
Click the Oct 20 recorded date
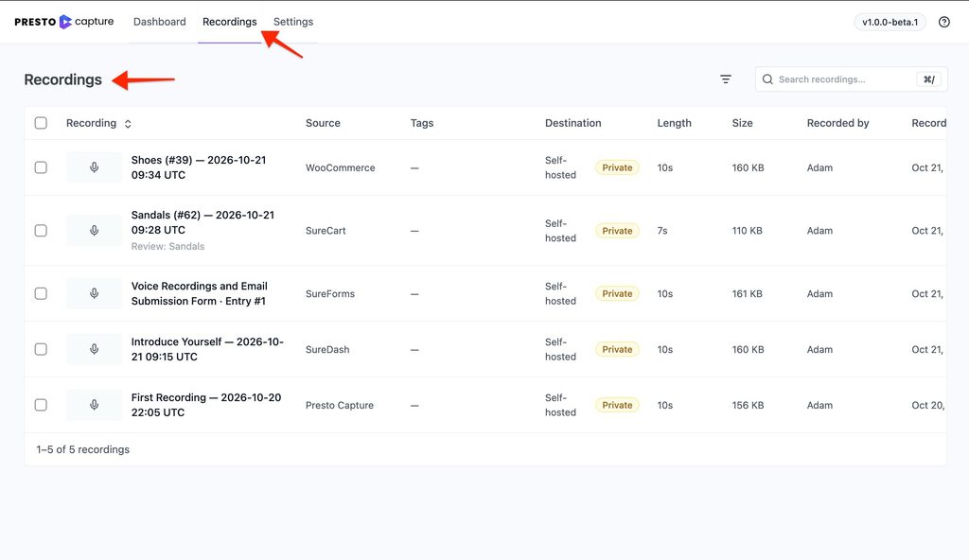pos(927,405)
